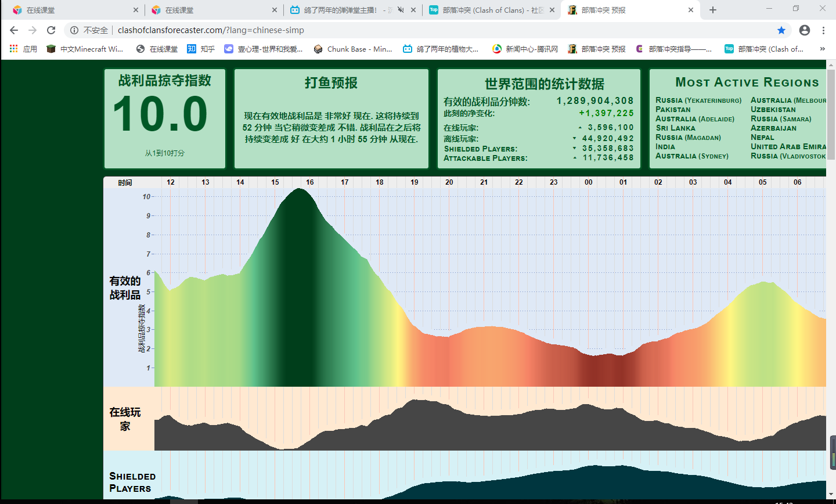
Task: Open the 应用 apps shortcut
Action: point(23,49)
